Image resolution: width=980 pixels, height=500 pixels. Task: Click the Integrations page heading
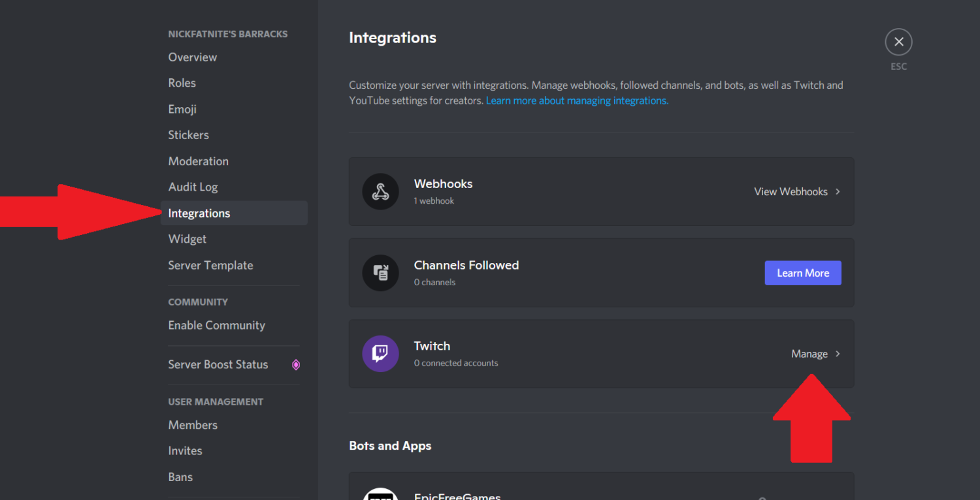coord(393,38)
